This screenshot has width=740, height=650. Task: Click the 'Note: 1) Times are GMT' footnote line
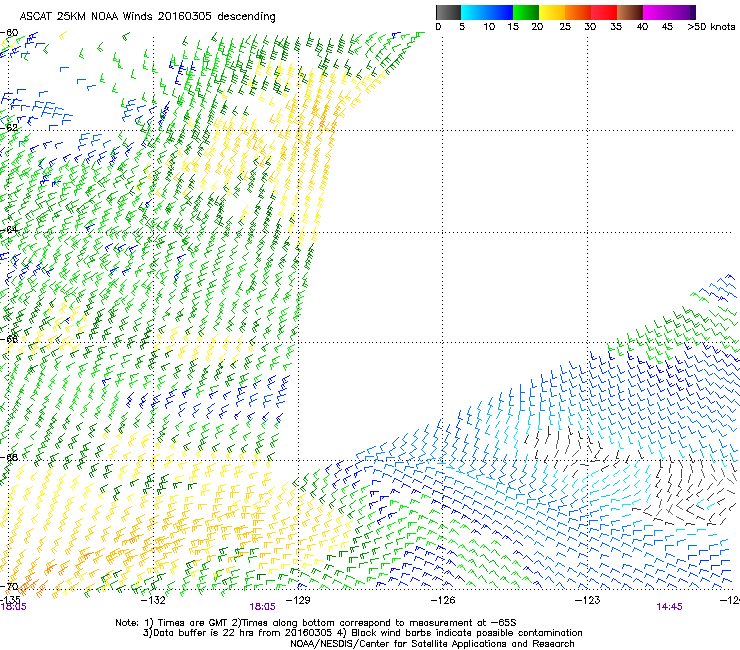coord(316,623)
